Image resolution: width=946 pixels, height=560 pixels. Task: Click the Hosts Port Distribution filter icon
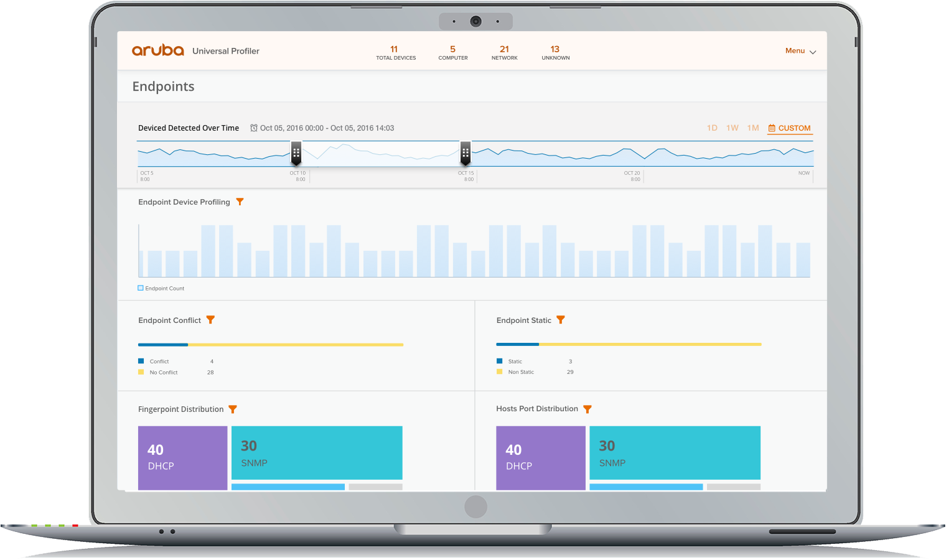[x=588, y=409]
